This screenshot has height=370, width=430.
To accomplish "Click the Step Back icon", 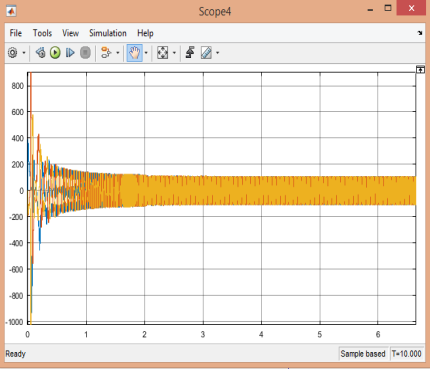I will click(x=41, y=53).
